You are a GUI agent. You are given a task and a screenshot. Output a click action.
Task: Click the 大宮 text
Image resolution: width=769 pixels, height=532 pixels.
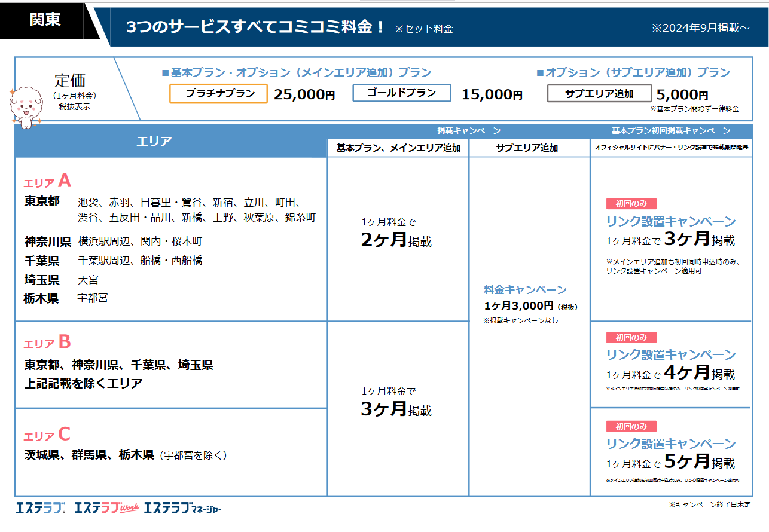pyautogui.click(x=88, y=280)
